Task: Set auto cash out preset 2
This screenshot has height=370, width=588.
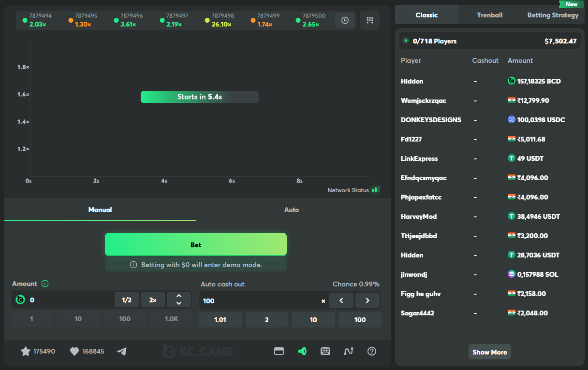Action: pyautogui.click(x=267, y=320)
